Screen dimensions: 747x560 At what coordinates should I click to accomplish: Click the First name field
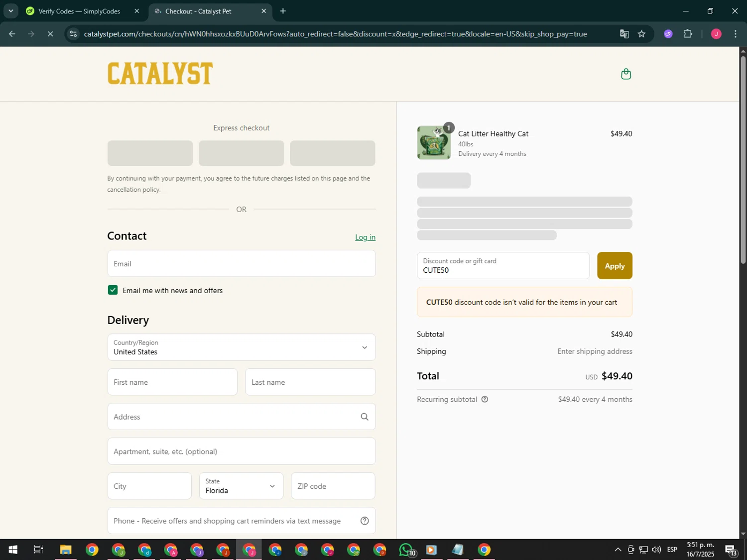click(172, 382)
